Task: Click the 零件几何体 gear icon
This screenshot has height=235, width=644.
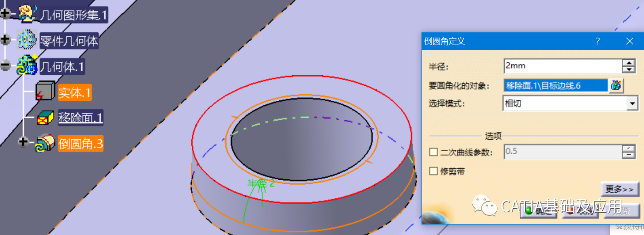Action: tap(27, 40)
